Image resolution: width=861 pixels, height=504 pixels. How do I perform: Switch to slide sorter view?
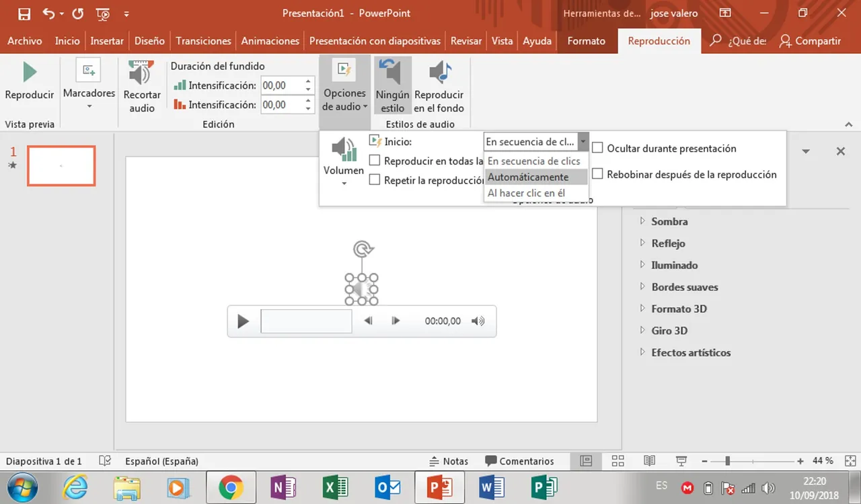617,461
